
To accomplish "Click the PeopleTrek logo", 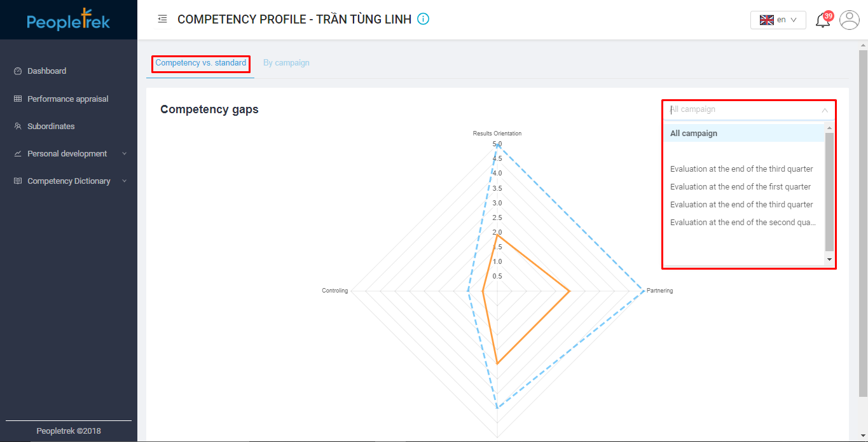I will click(68, 20).
